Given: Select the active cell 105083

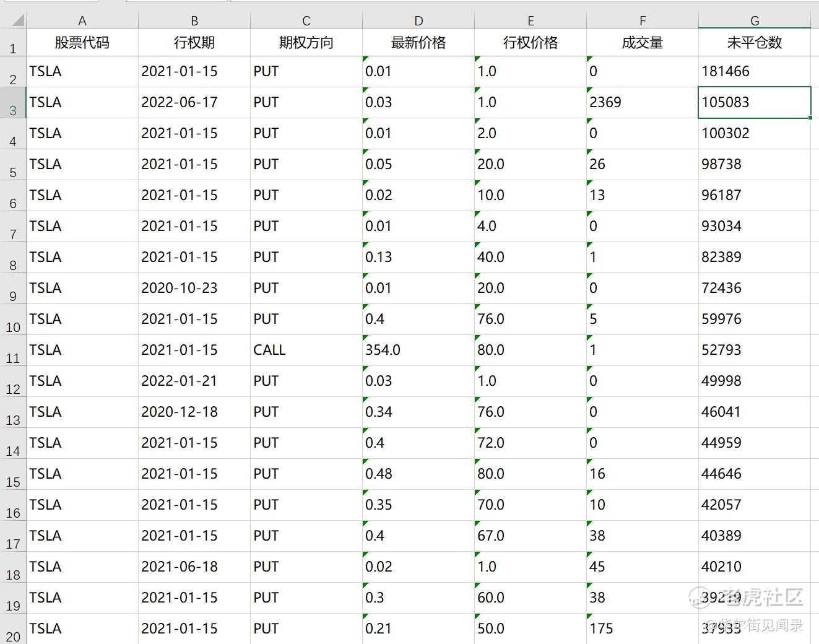Looking at the screenshot, I should tap(754, 102).
